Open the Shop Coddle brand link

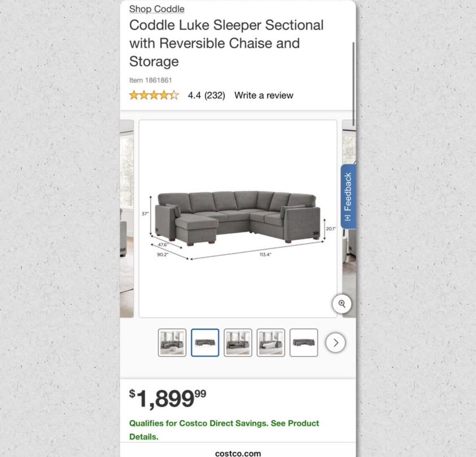[x=157, y=9]
